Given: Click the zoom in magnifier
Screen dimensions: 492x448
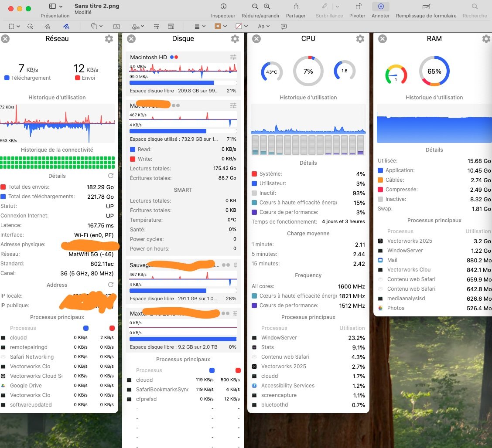Looking at the screenshot, I should tap(267, 7).
